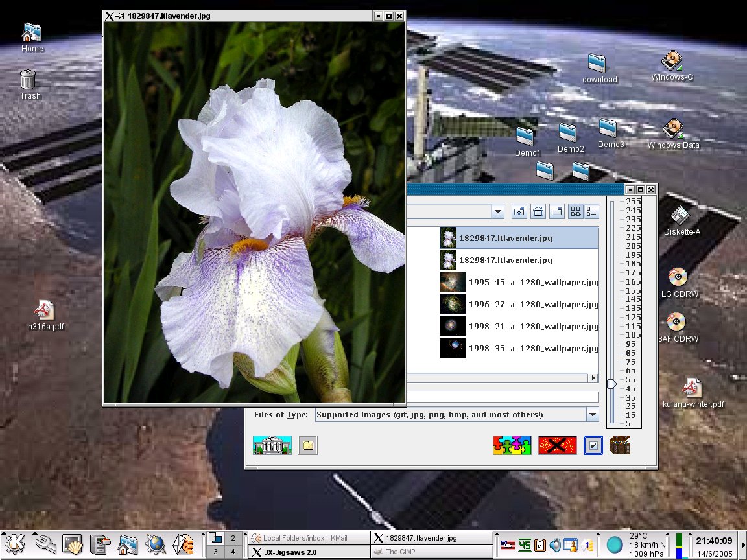Create a new folder in file chooser

click(556, 211)
